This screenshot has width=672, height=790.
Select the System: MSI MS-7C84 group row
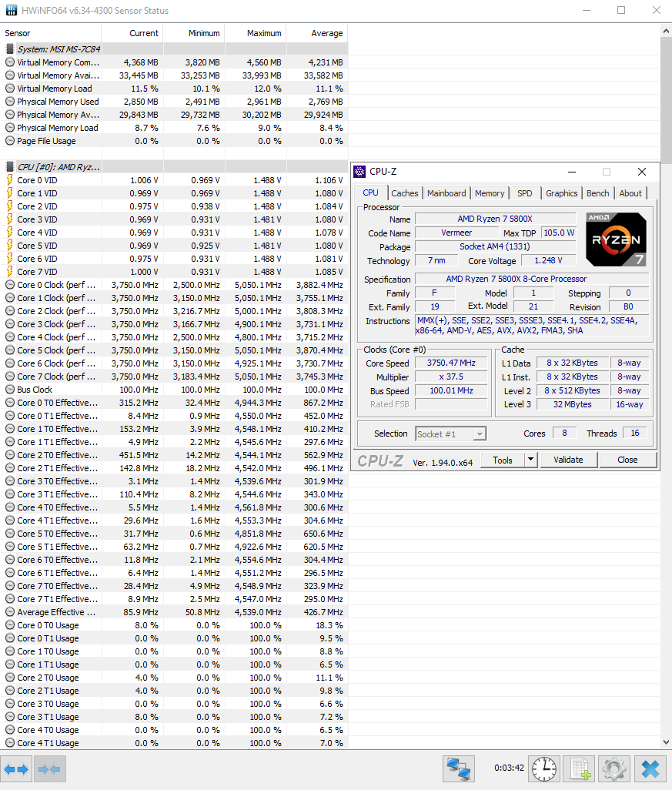[174, 49]
